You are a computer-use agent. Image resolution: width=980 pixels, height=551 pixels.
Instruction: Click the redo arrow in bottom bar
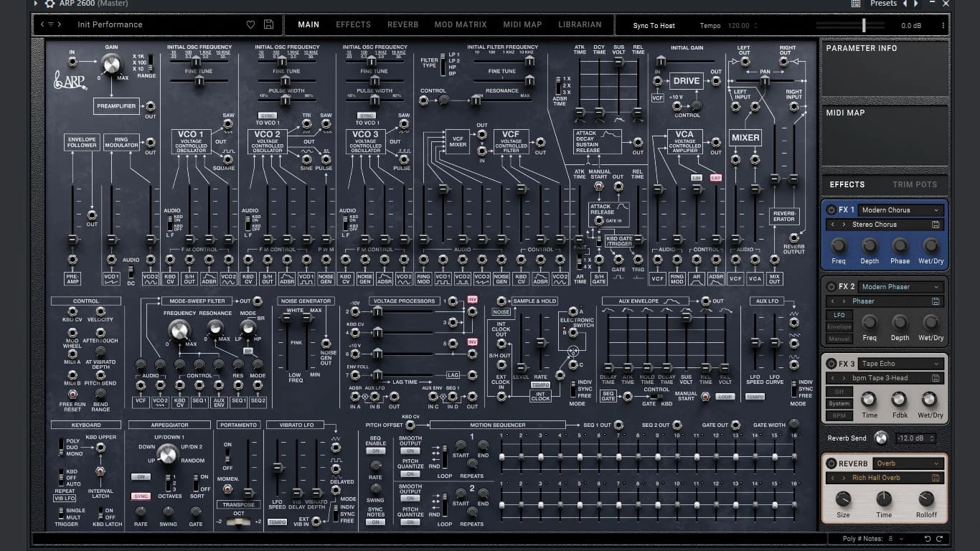940,539
